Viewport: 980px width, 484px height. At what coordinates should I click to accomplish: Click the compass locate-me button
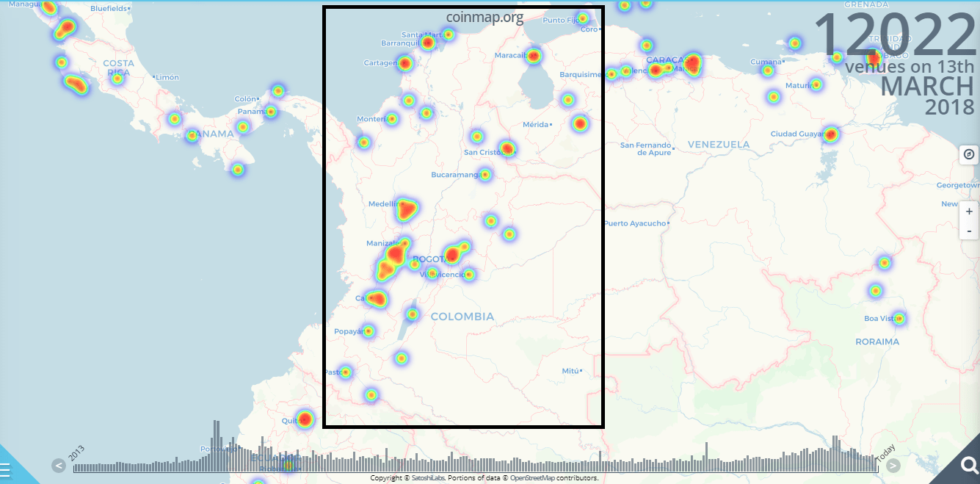click(969, 154)
